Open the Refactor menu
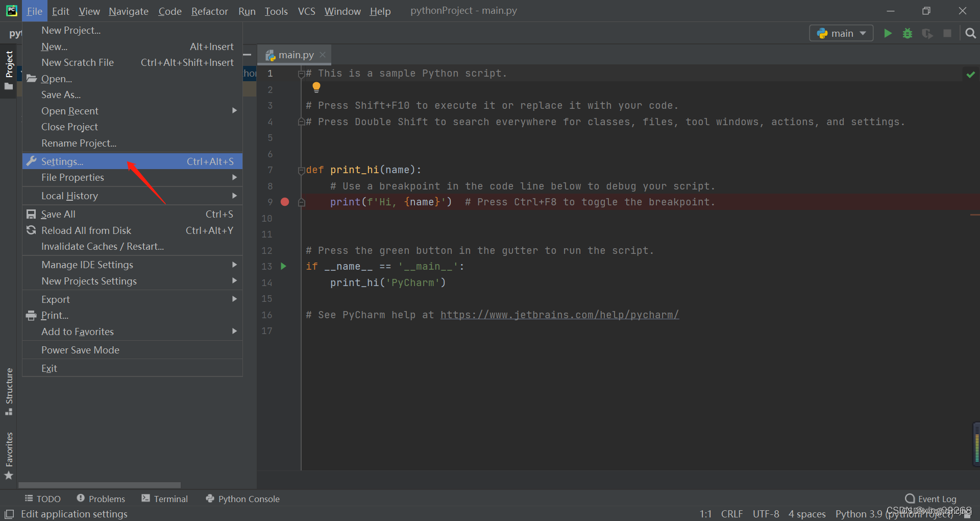 (x=209, y=11)
